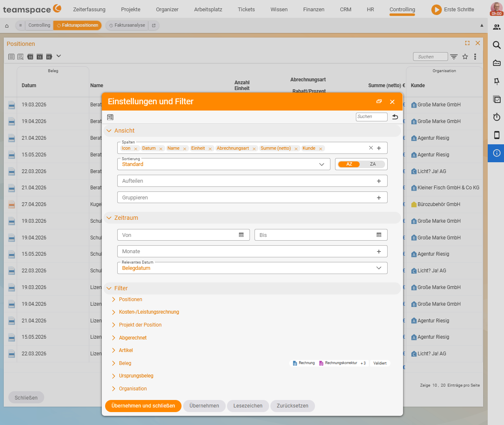Click the Zurücksetzen button
Screen dimensions: 504x425
(292, 406)
